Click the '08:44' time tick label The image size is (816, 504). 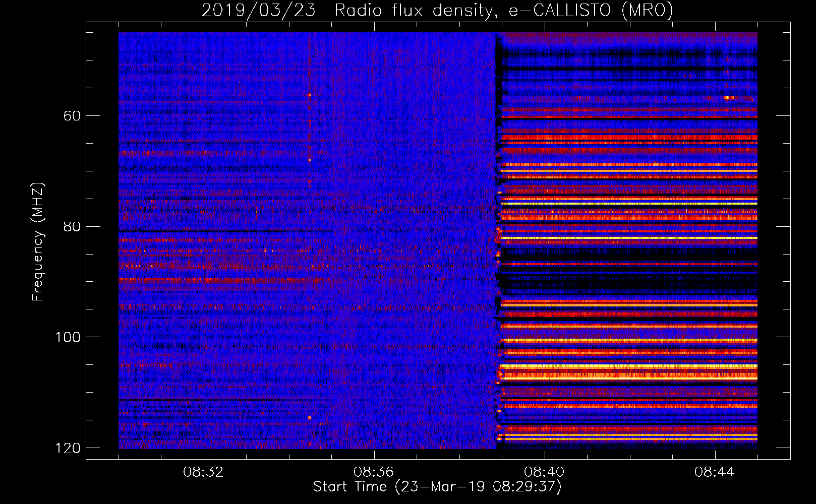tap(715, 472)
